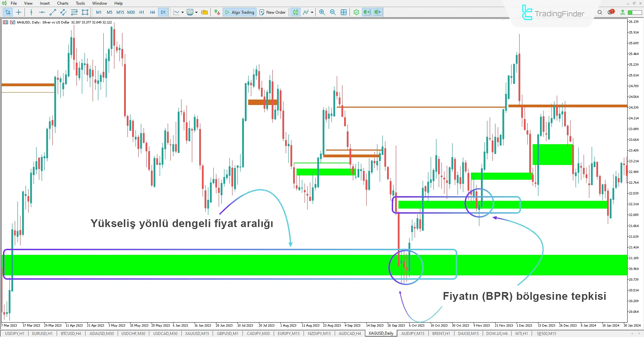The height and width of the screenshot is (337, 644).
Task: Toggle Algo Trading on or off
Action: click(240, 12)
